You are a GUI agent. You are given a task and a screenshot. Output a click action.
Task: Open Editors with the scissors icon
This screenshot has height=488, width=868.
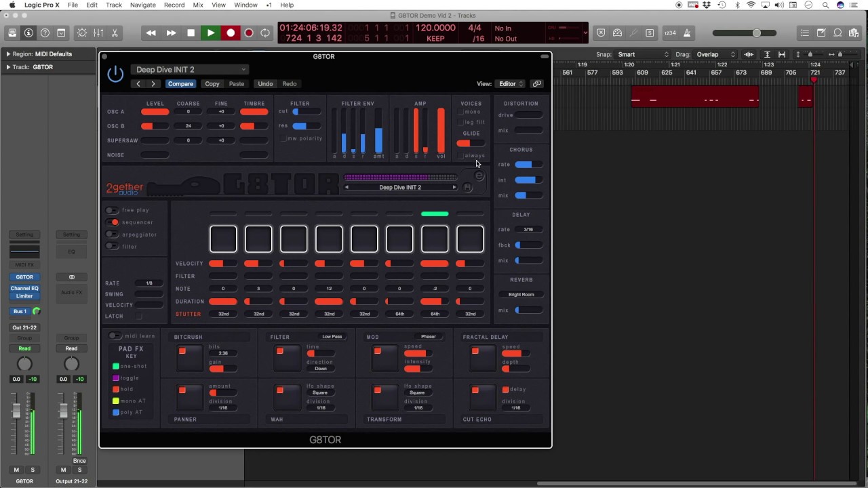[x=115, y=33]
